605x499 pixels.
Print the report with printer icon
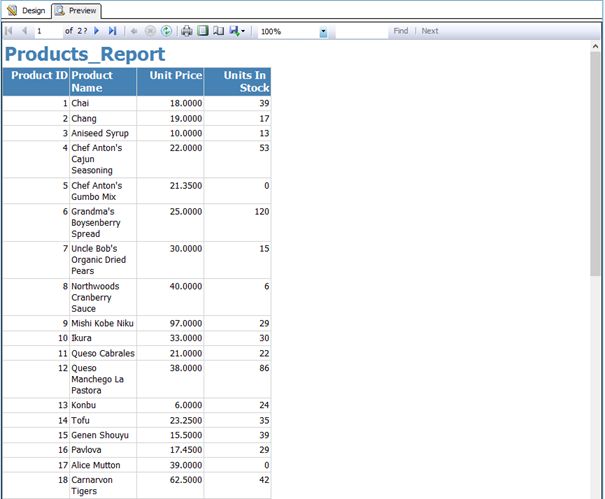pos(187,31)
